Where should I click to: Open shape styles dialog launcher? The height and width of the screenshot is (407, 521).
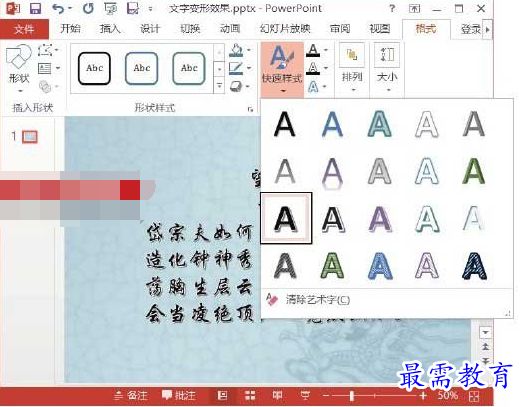pyautogui.click(x=250, y=109)
